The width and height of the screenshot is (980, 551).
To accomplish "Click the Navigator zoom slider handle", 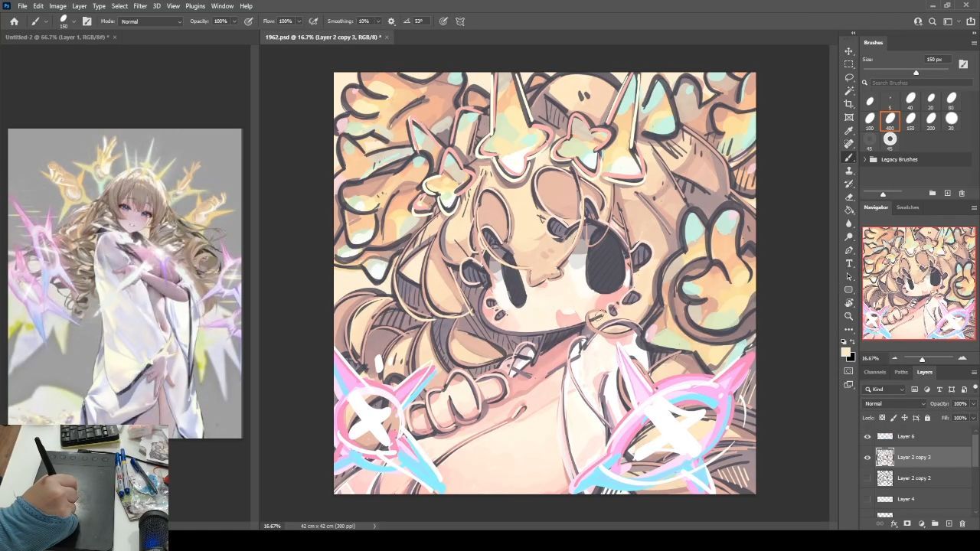I will click(922, 359).
